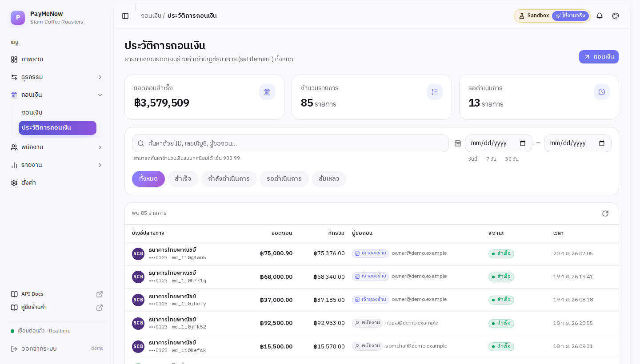Click the ถอนเงิน withdraw button
640x364 pixels.
tap(599, 57)
